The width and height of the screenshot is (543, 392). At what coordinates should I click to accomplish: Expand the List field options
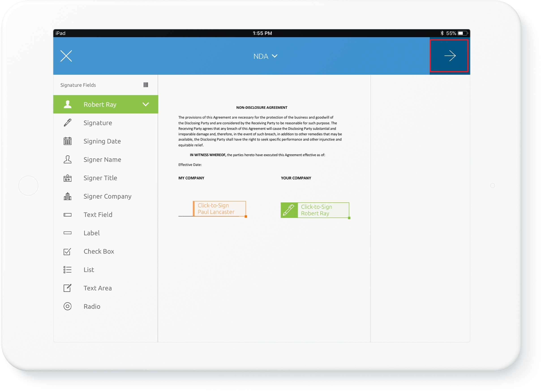coord(88,269)
